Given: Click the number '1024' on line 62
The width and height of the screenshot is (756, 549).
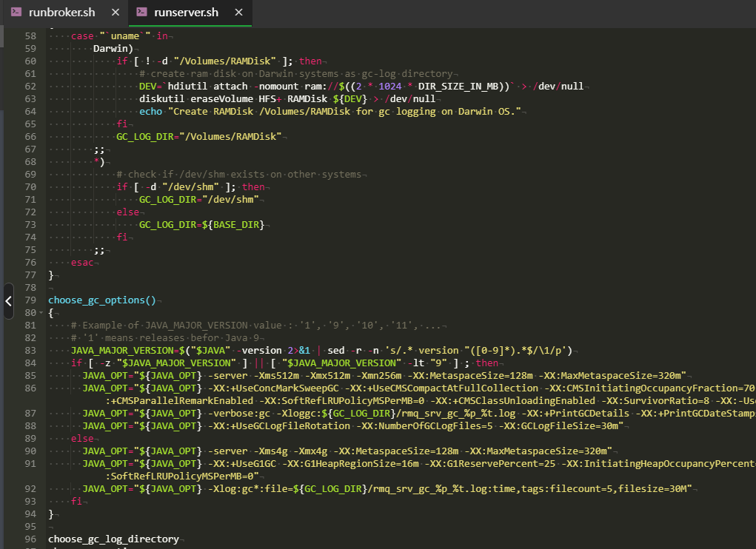Looking at the screenshot, I should point(390,87).
